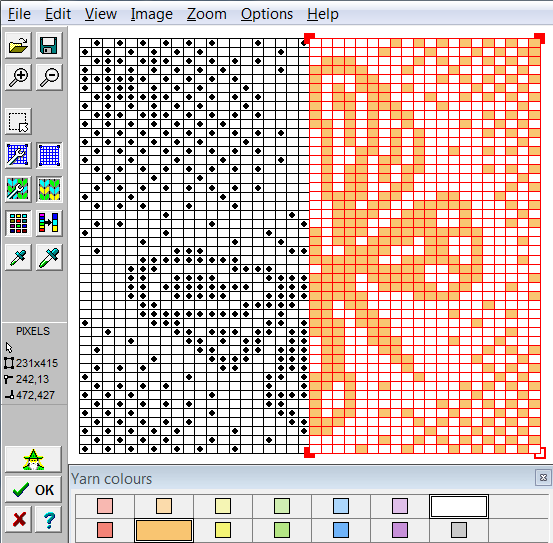Open help with the question mark button
The height and width of the screenshot is (543, 553).
(49, 519)
